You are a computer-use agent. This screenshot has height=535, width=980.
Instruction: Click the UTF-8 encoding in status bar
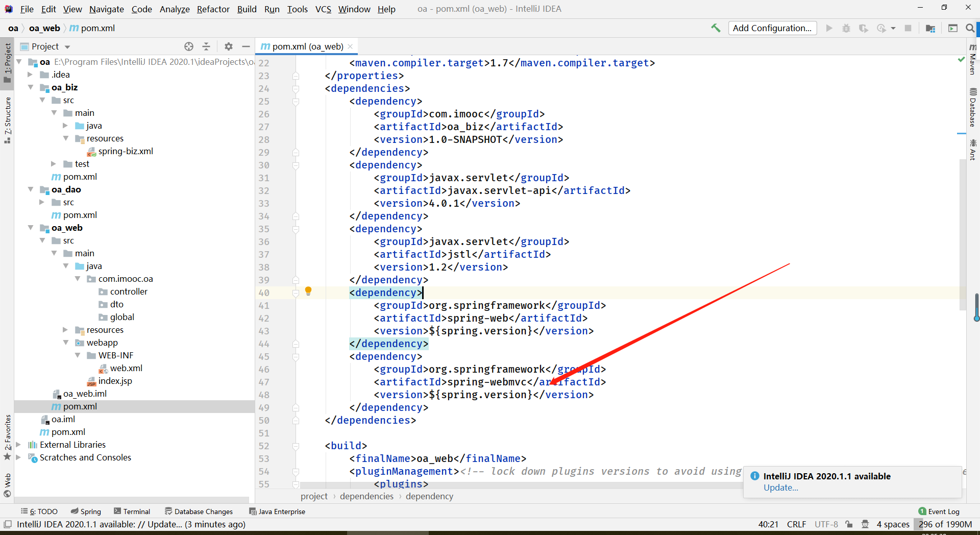[x=826, y=524]
